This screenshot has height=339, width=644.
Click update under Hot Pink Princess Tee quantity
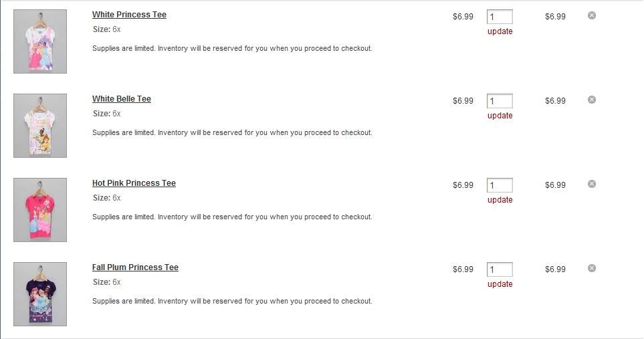(500, 200)
